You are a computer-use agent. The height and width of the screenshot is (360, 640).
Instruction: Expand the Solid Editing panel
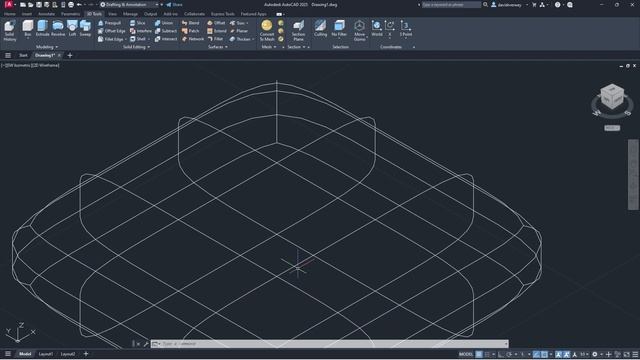136,47
